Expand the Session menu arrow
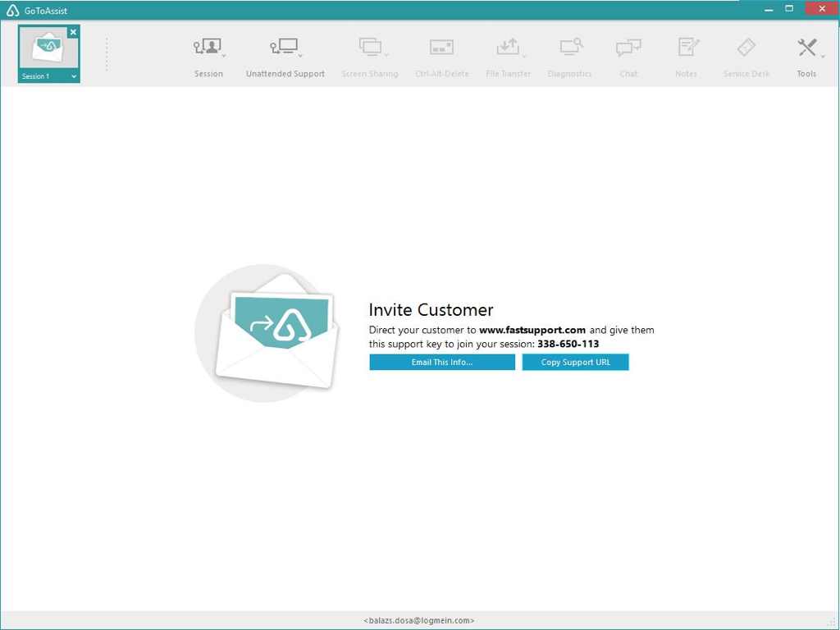This screenshot has width=840, height=630. (x=224, y=56)
